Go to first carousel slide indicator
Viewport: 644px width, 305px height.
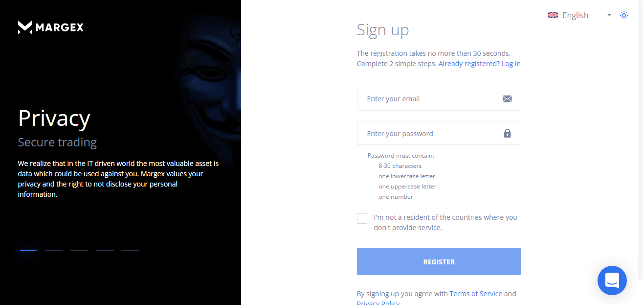pos(28,250)
